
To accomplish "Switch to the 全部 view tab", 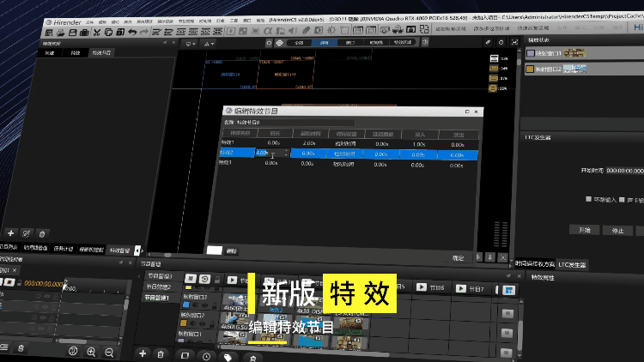I will 299,43.
